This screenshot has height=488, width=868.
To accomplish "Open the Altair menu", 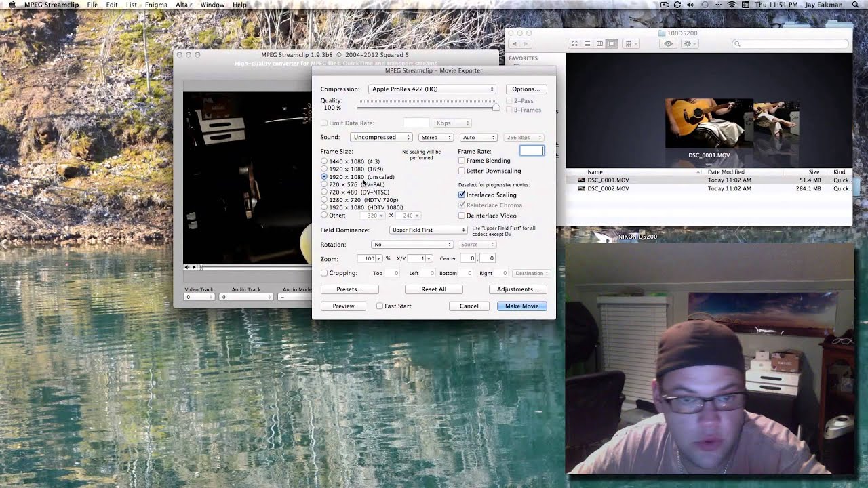I will coord(184,5).
